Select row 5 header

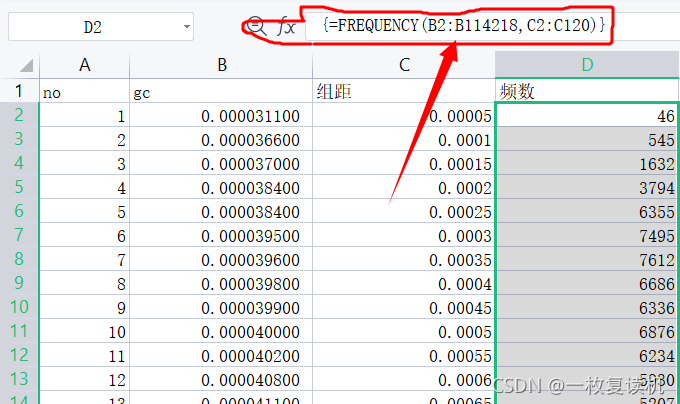point(19,187)
